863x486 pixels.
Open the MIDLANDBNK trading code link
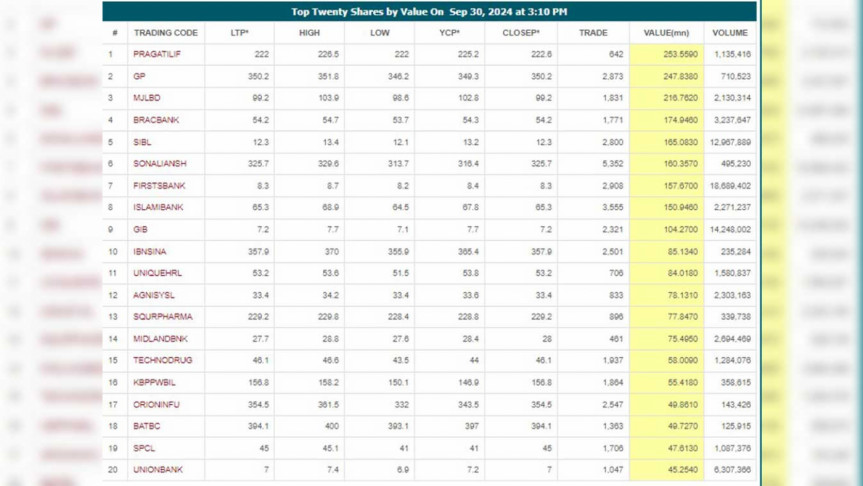160,338
